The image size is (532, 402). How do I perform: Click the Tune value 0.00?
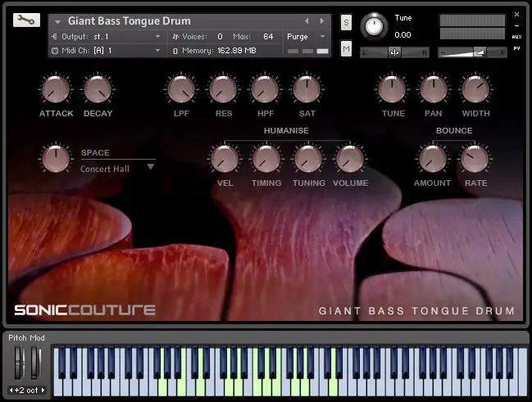pos(402,34)
